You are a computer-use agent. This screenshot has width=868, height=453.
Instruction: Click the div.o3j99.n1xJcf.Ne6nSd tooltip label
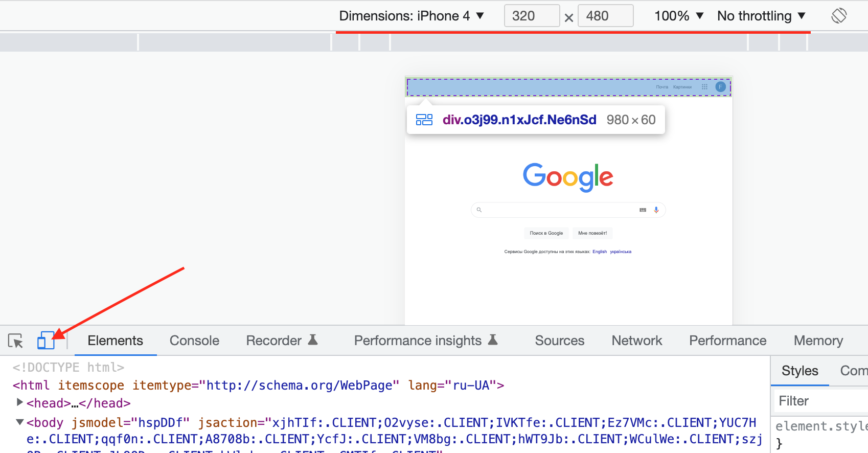[519, 120]
